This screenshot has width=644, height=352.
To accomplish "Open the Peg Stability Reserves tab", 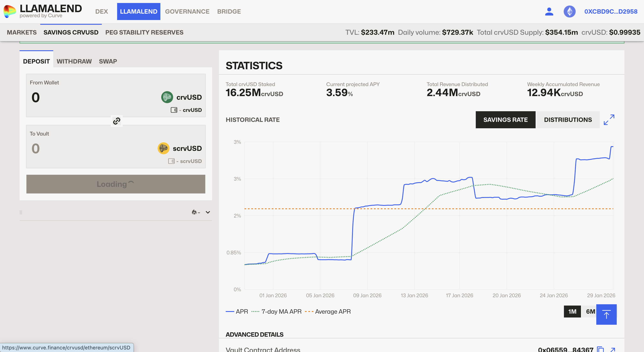I will (144, 32).
